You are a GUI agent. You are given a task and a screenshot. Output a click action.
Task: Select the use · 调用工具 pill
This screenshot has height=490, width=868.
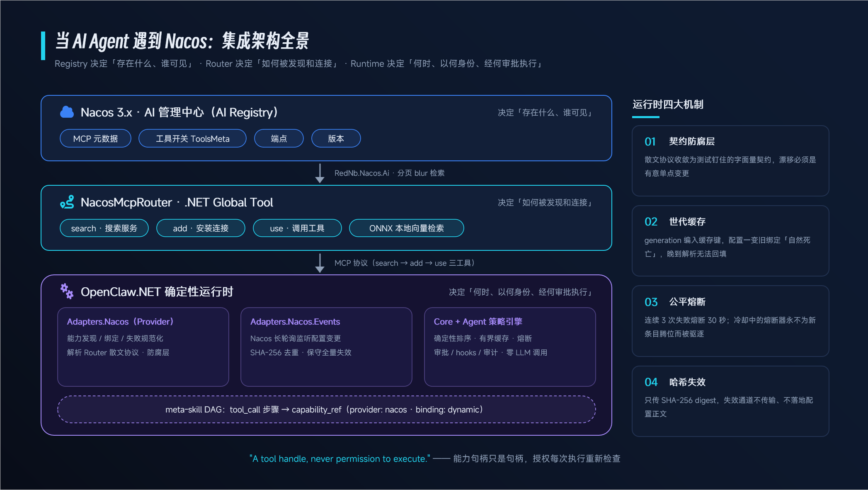click(x=297, y=228)
